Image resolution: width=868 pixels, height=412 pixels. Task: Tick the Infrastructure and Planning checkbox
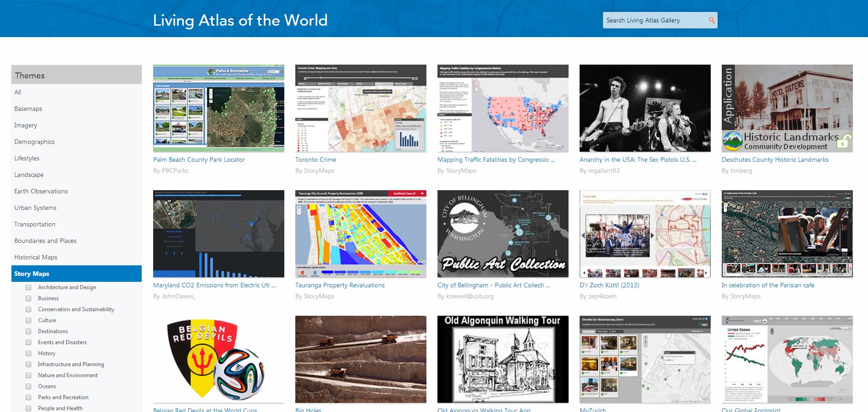[28, 364]
